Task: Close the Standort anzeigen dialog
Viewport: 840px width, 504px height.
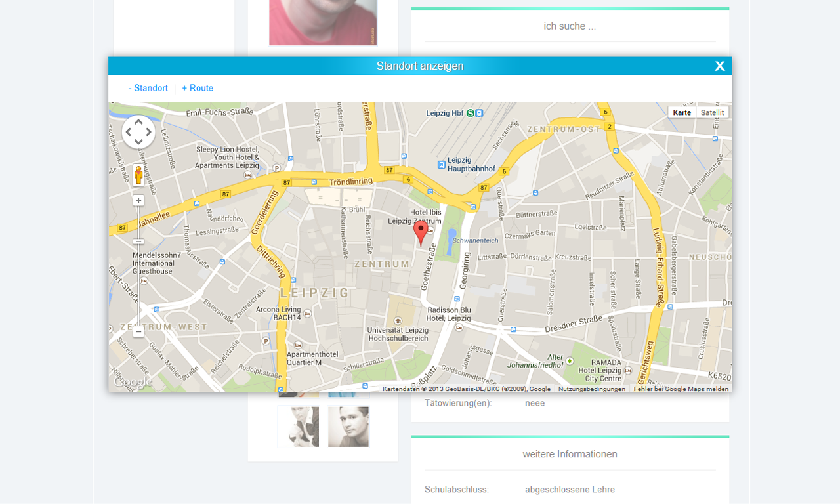Action: click(x=720, y=66)
